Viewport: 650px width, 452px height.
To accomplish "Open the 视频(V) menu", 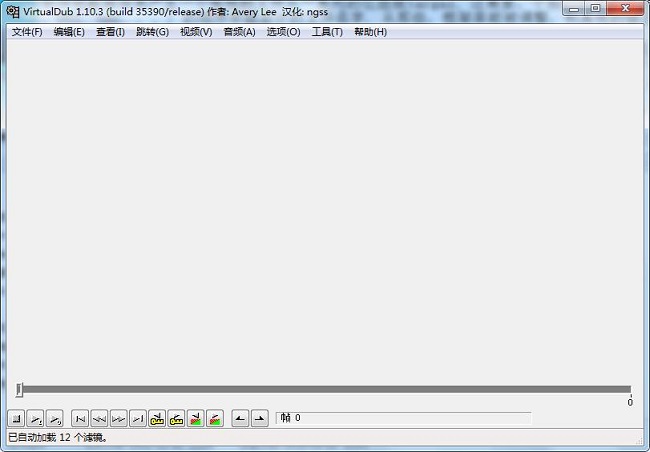I will click(x=196, y=32).
